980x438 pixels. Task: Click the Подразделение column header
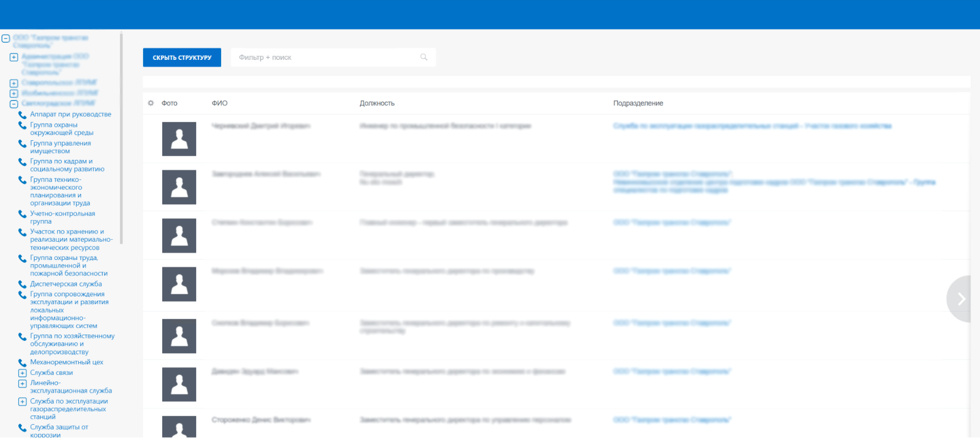(638, 103)
